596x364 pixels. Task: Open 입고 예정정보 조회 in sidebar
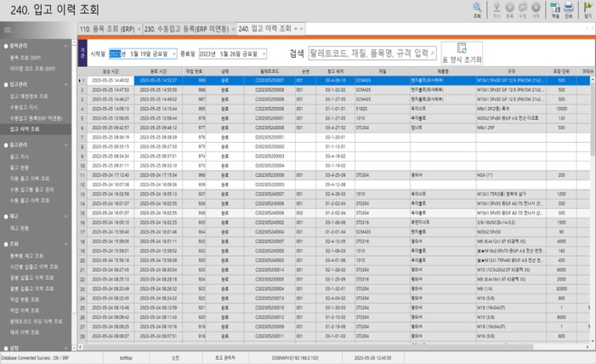[x=29, y=96]
